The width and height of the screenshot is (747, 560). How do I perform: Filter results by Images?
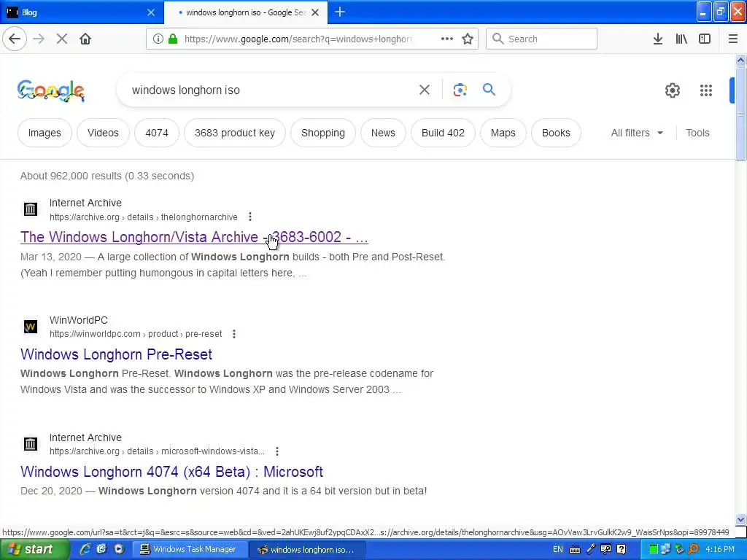click(x=44, y=133)
